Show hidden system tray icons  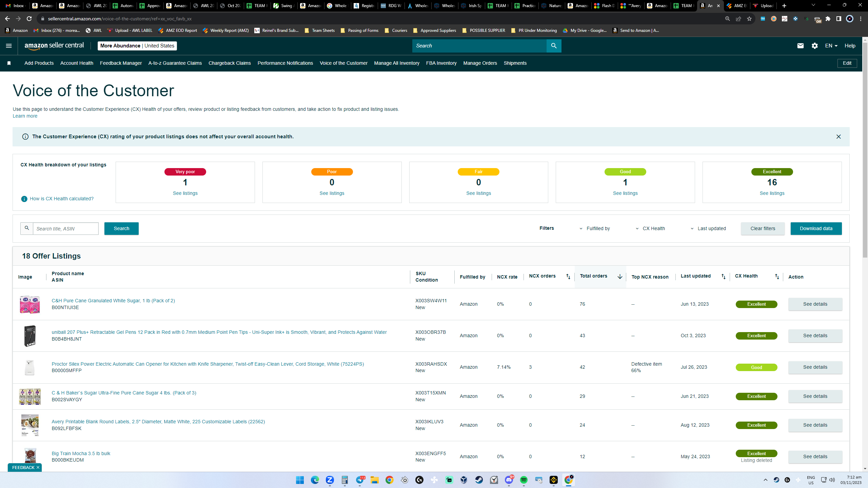tap(765, 480)
